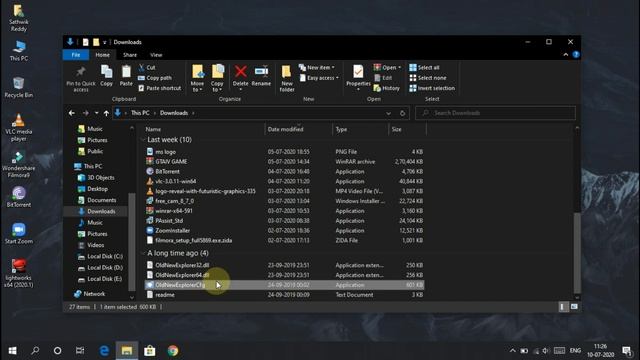
Task: Open the Move to menu
Action: click(198, 78)
